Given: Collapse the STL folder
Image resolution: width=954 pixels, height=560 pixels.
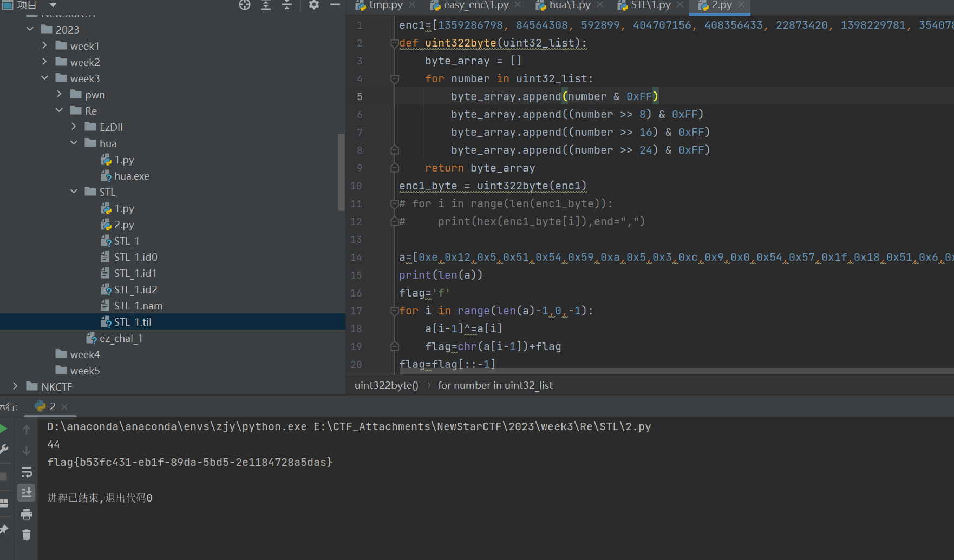Looking at the screenshot, I should (x=74, y=192).
